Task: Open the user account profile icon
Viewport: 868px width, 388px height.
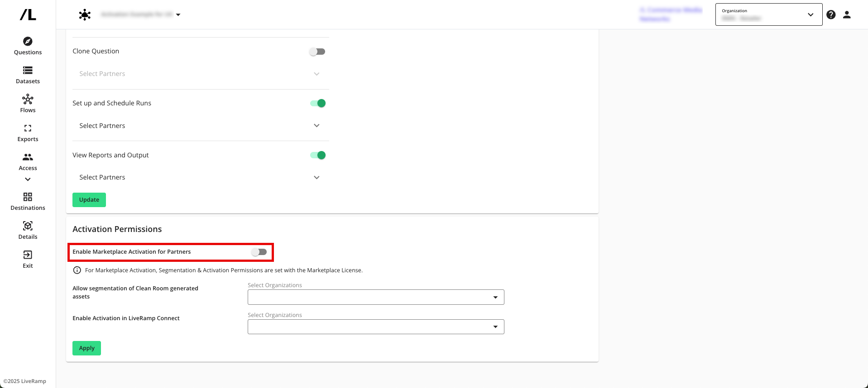Action: point(847,15)
